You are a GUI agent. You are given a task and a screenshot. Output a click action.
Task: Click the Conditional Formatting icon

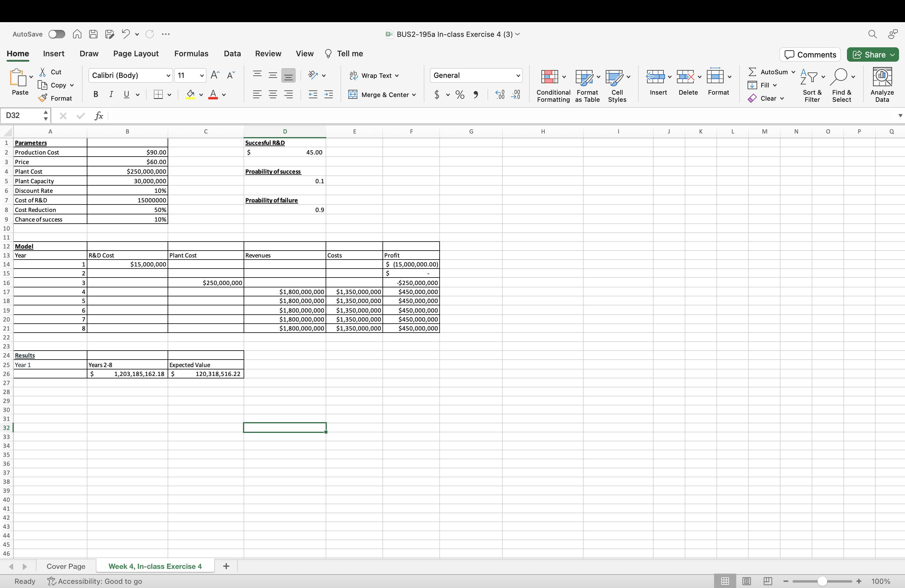[549, 77]
